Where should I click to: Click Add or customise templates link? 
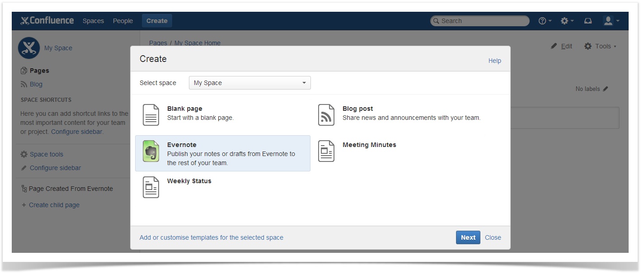click(211, 237)
